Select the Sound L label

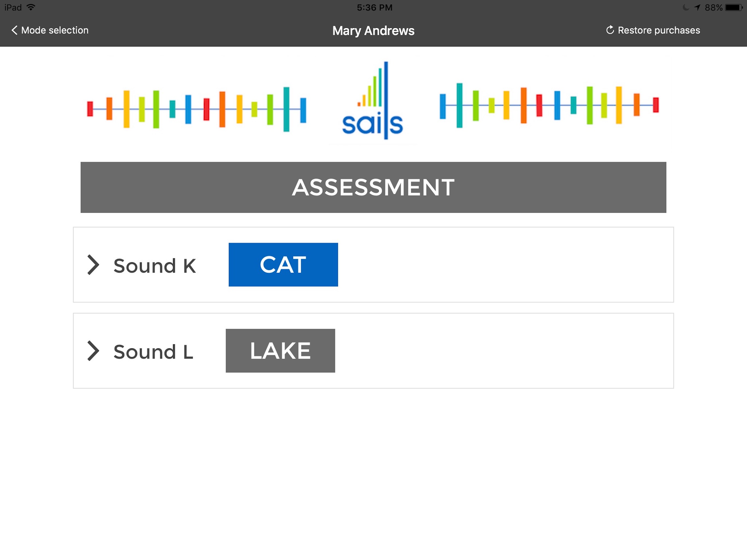point(153,352)
